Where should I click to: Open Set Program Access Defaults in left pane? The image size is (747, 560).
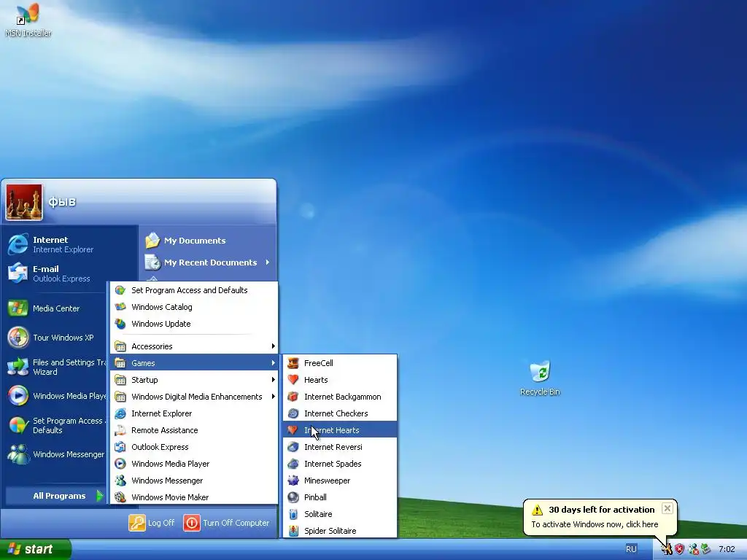tap(56, 425)
